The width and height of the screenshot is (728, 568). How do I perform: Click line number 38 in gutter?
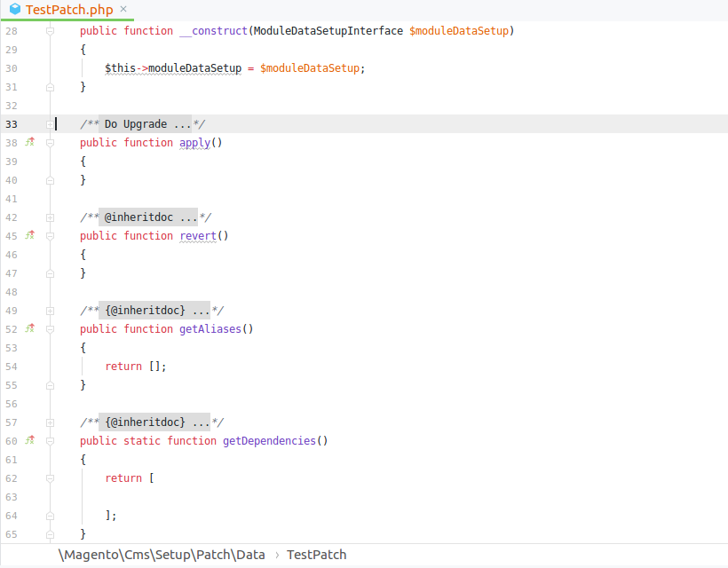pos(12,143)
